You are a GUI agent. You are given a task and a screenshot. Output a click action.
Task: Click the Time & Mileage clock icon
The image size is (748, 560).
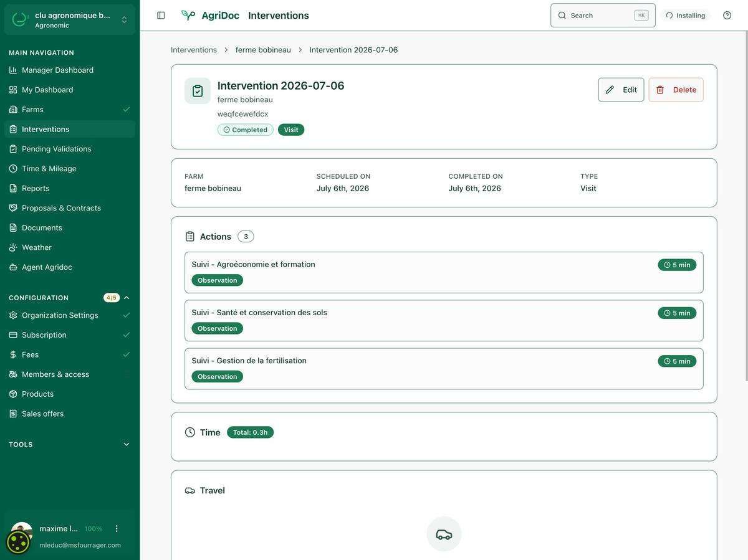[13, 169]
